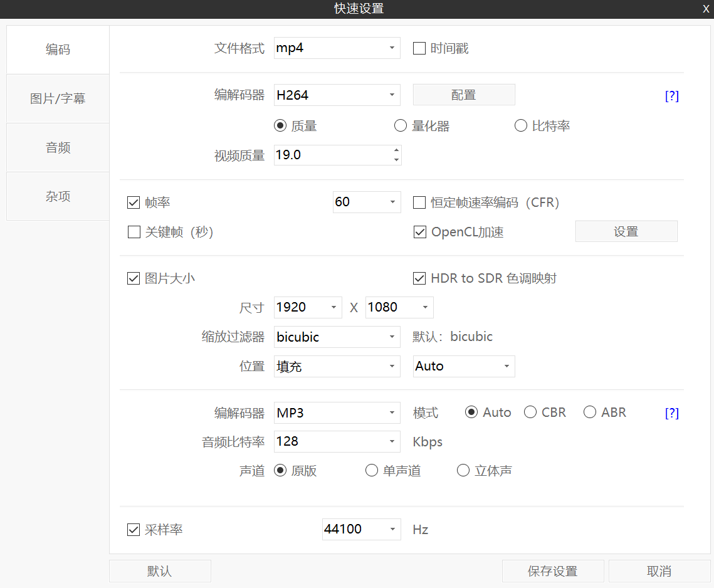Click the [?] help link beside video codec
The width and height of the screenshot is (714, 588).
(671, 96)
